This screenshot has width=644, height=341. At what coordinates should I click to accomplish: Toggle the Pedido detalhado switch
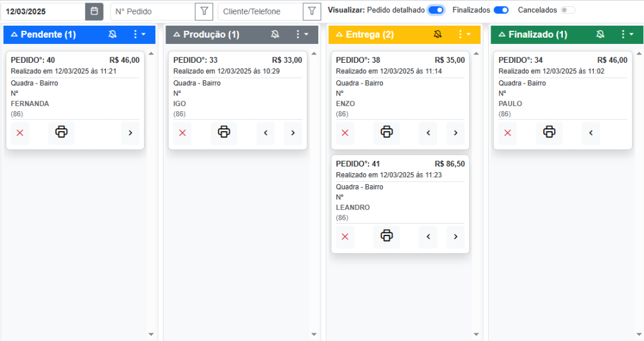[x=436, y=10]
